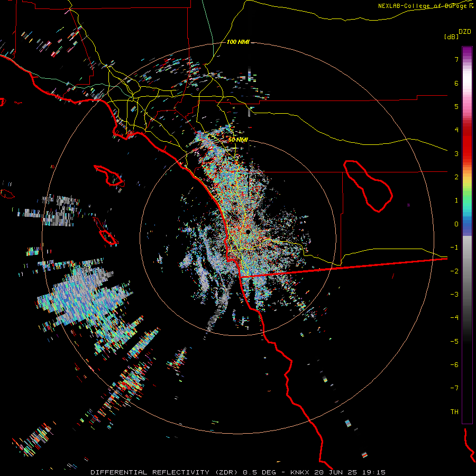Screen dimensions: 476x476
Task: Click the '-6' value on color scale
Action: pyautogui.click(x=454, y=364)
